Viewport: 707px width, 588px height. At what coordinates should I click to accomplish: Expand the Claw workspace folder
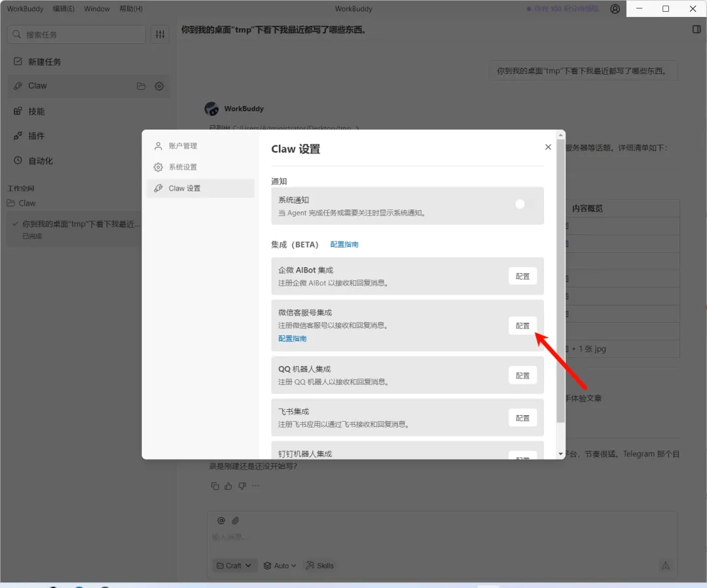click(x=21, y=204)
